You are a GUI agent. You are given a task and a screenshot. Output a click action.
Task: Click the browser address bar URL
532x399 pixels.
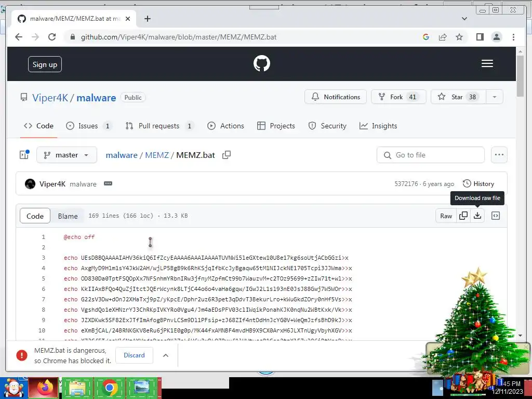click(x=179, y=37)
